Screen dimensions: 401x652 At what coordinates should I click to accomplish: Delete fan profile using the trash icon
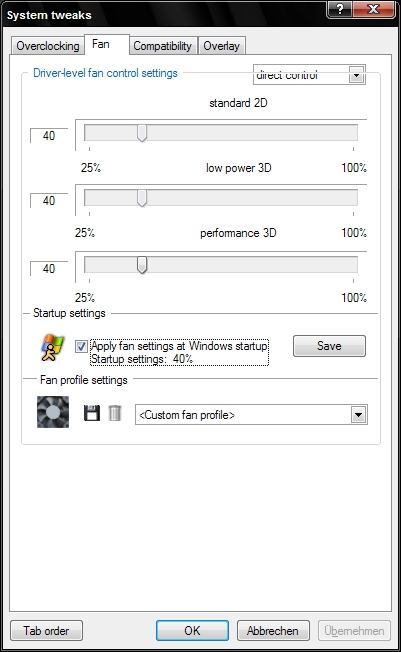[115, 413]
